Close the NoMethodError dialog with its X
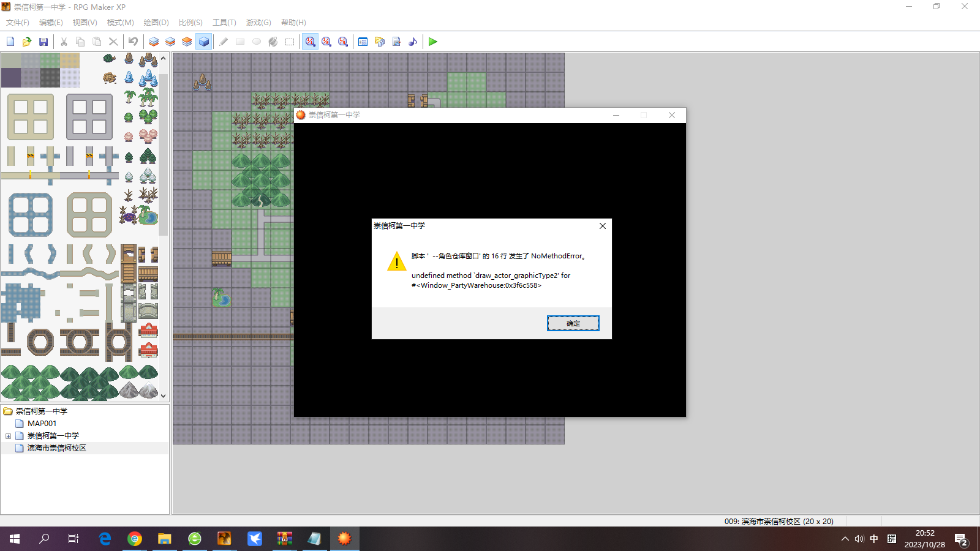This screenshot has height=551, width=980. click(x=603, y=226)
